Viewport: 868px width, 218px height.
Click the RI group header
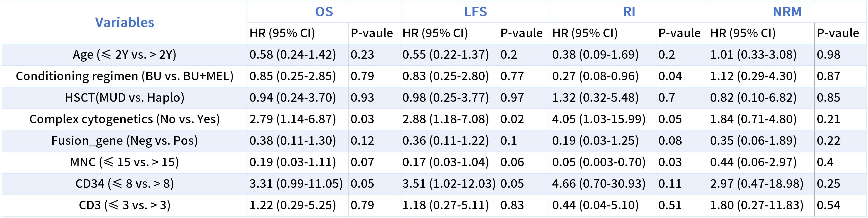tap(629, 12)
